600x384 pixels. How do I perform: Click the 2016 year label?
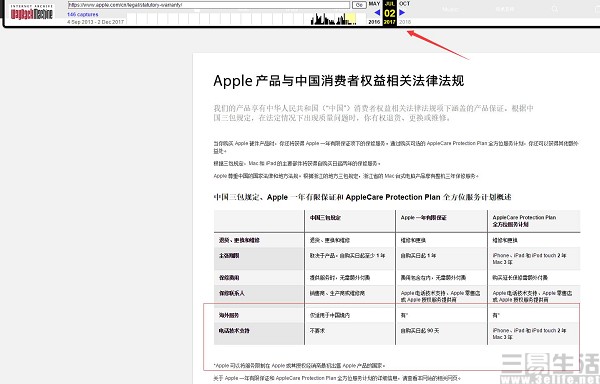click(374, 22)
